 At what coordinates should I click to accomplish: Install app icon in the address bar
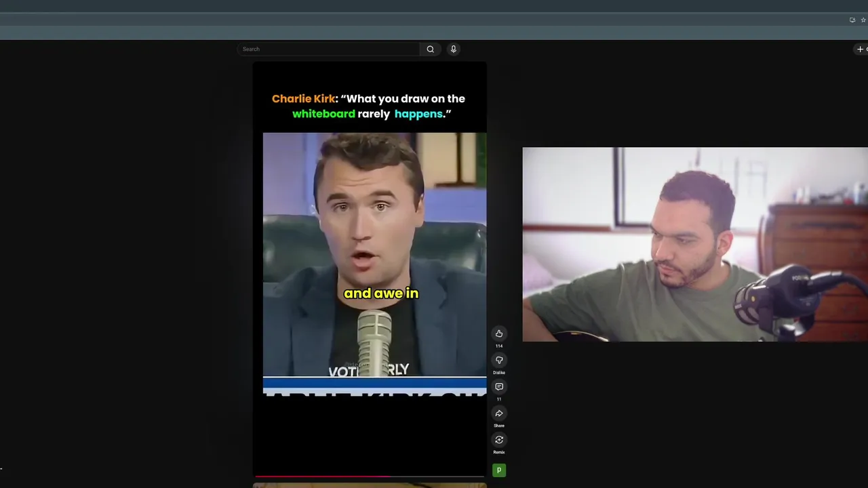pos(852,20)
